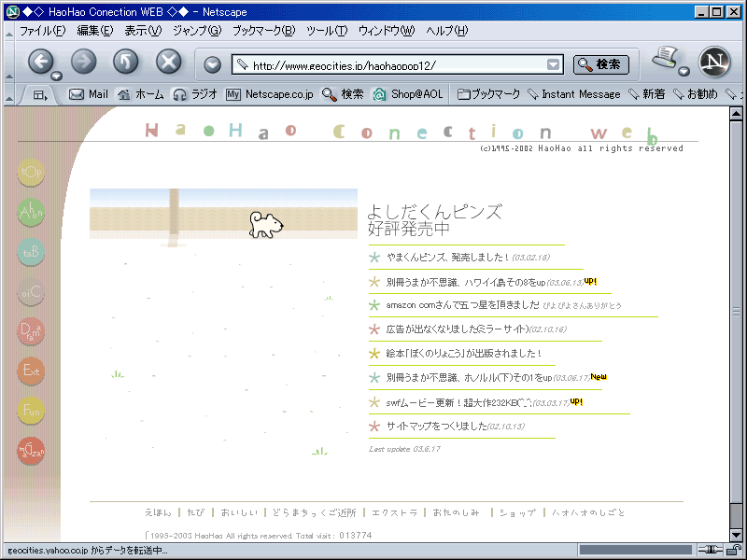The image size is (747, 560).
Task: Open the round dropdown left of URL field
Action: click(212, 64)
